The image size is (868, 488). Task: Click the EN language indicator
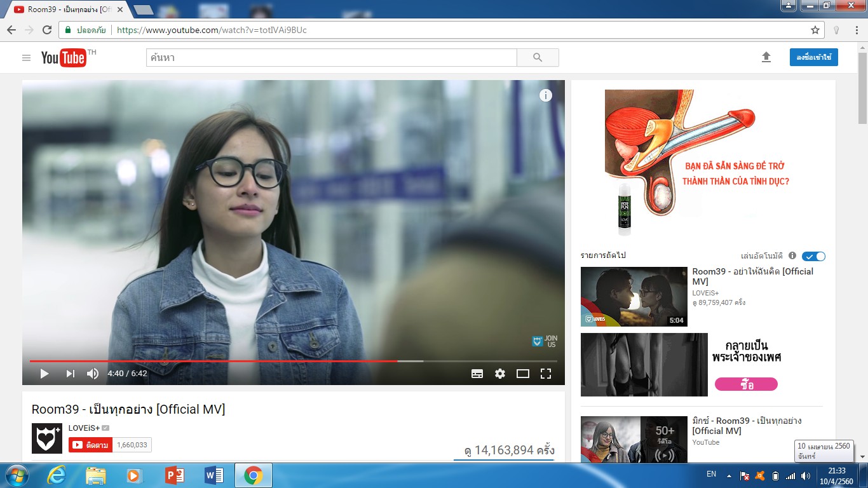[711, 474]
